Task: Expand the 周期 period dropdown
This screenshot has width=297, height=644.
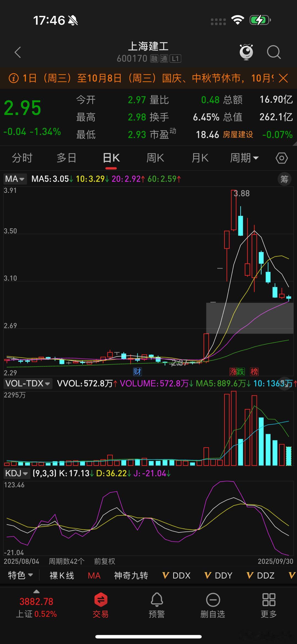Action: pyautogui.click(x=244, y=158)
